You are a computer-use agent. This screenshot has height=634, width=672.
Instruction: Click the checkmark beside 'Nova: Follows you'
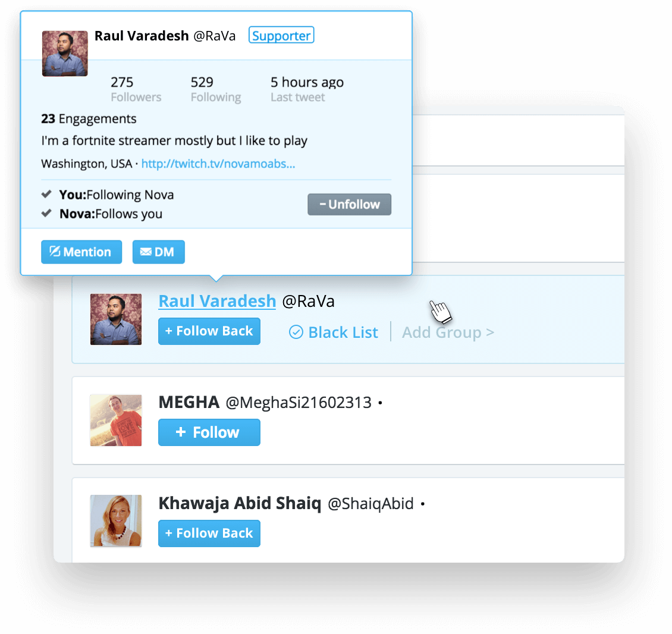point(46,213)
